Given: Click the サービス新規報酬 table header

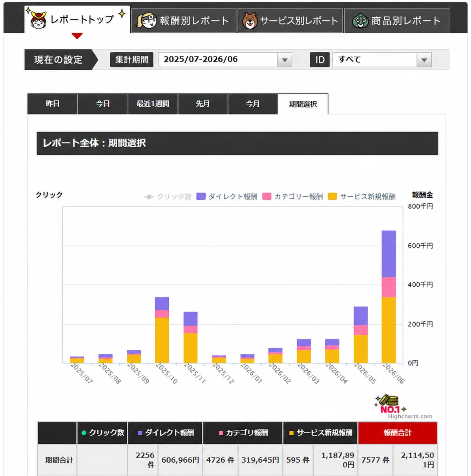Looking at the screenshot, I should click(x=321, y=433).
